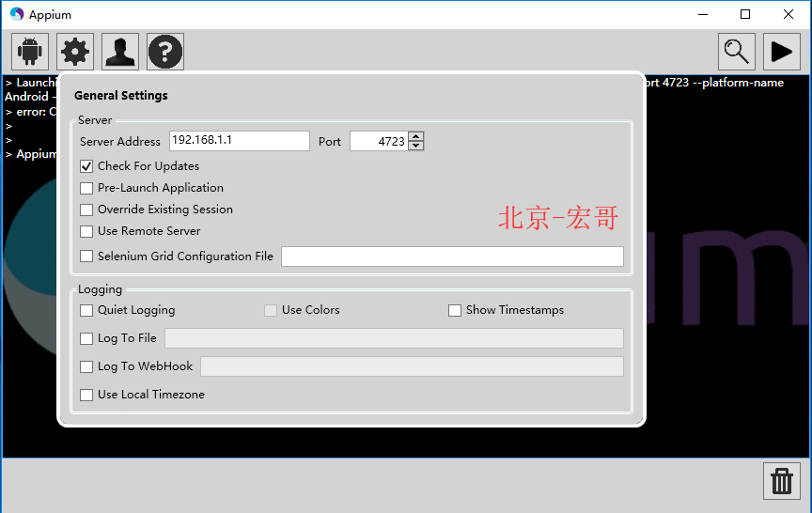Toggle Check For Updates checkbox
Screen dimensions: 812x513
pyautogui.click(x=86, y=166)
